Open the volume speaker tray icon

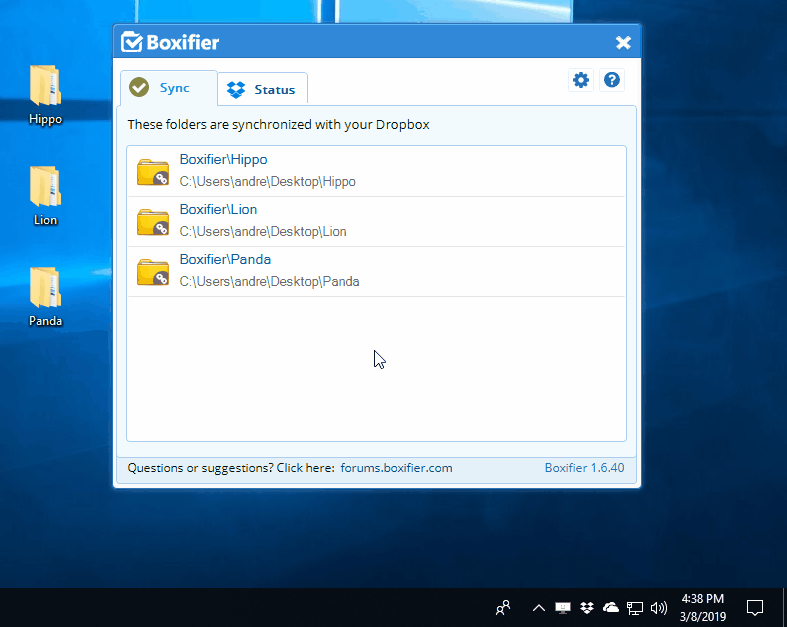tap(659, 608)
